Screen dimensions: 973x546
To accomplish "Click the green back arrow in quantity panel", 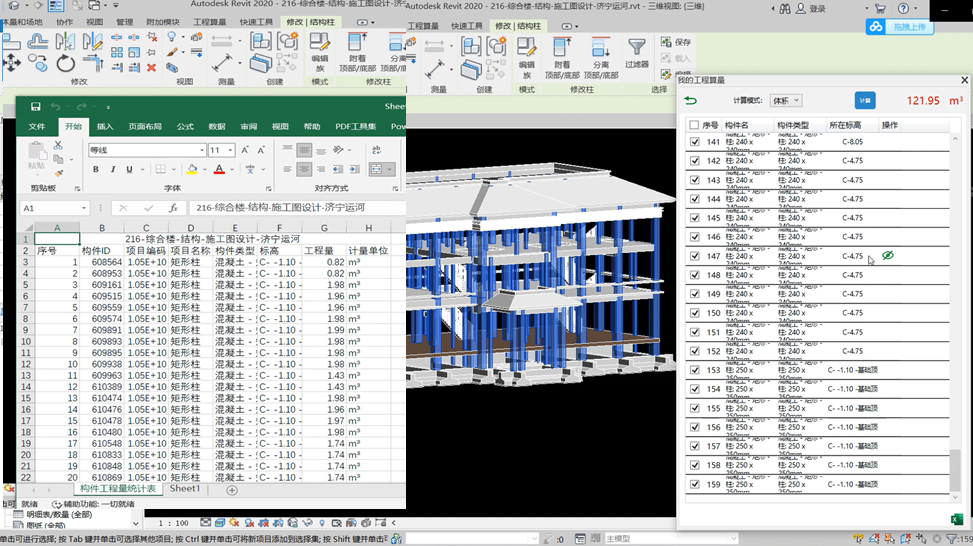I will pyautogui.click(x=690, y=100).
